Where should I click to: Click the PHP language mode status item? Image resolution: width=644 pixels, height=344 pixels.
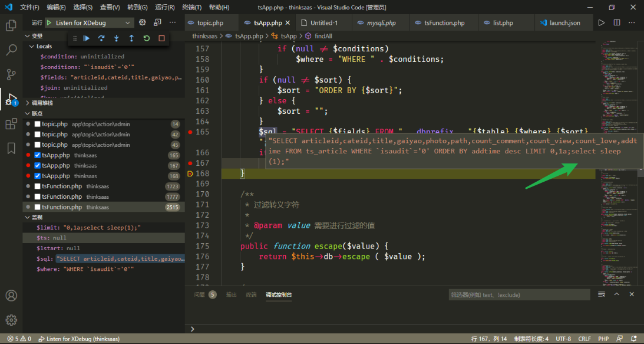[603, 339]
